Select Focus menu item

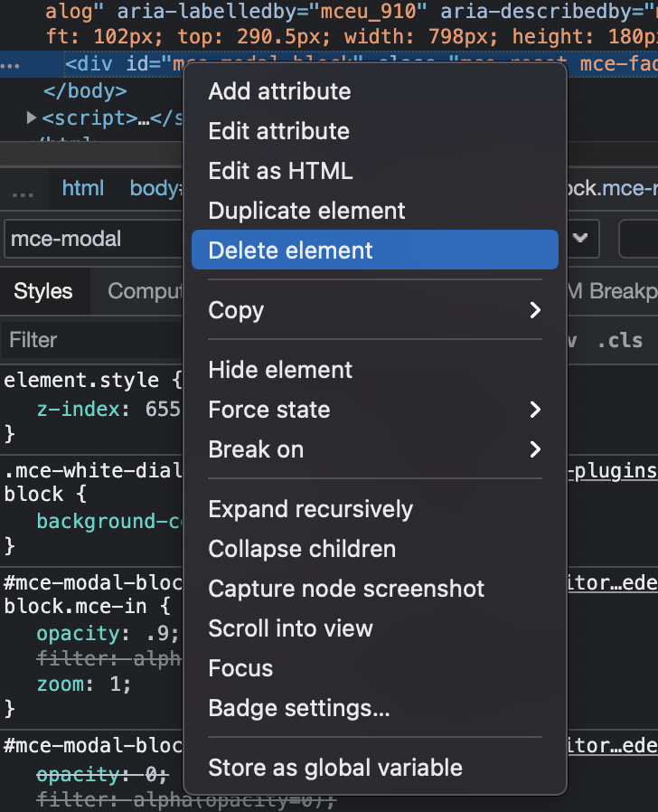click(375, 668)
